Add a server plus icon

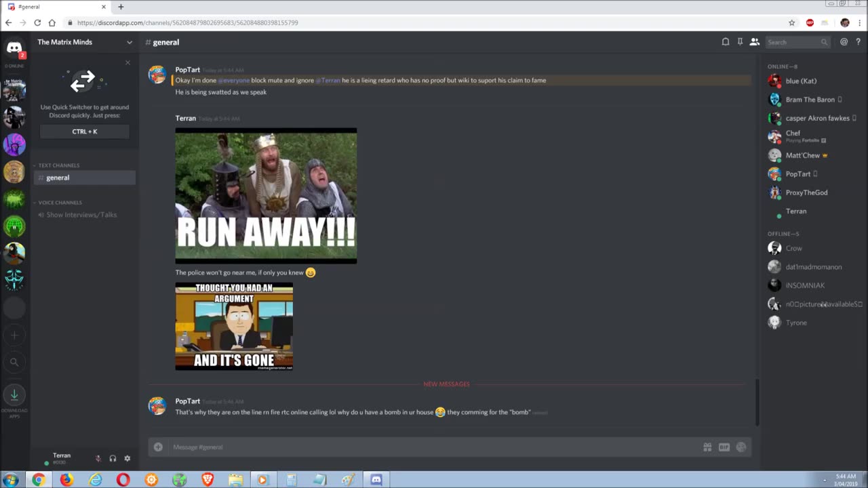click(x=14, y=335)
